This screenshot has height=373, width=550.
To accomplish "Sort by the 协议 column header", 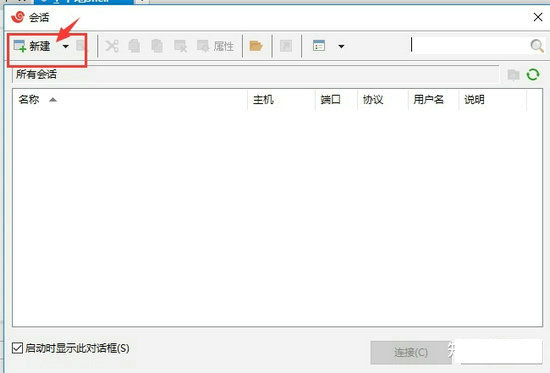I will click(x=383, y=100).
